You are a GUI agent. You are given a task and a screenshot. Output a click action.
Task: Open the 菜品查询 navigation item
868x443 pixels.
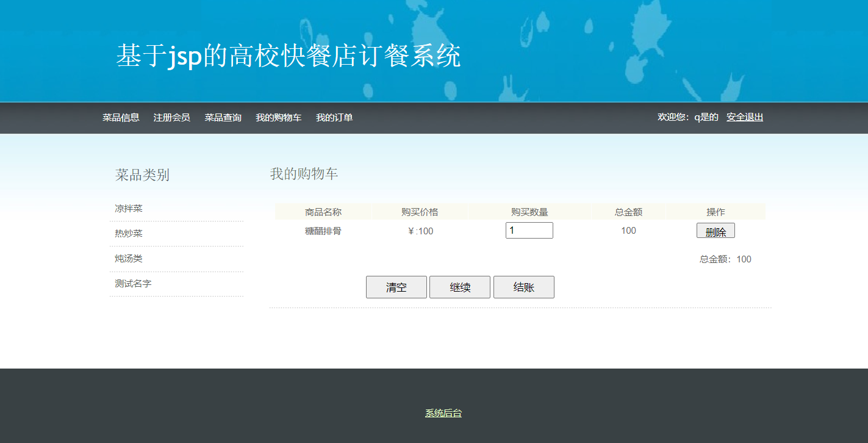223,118
